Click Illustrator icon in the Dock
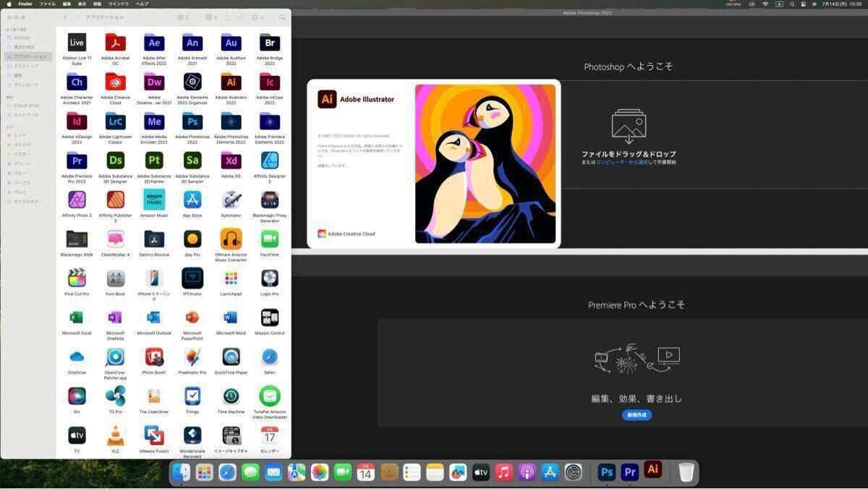868x489 pixels. (653, 469)
